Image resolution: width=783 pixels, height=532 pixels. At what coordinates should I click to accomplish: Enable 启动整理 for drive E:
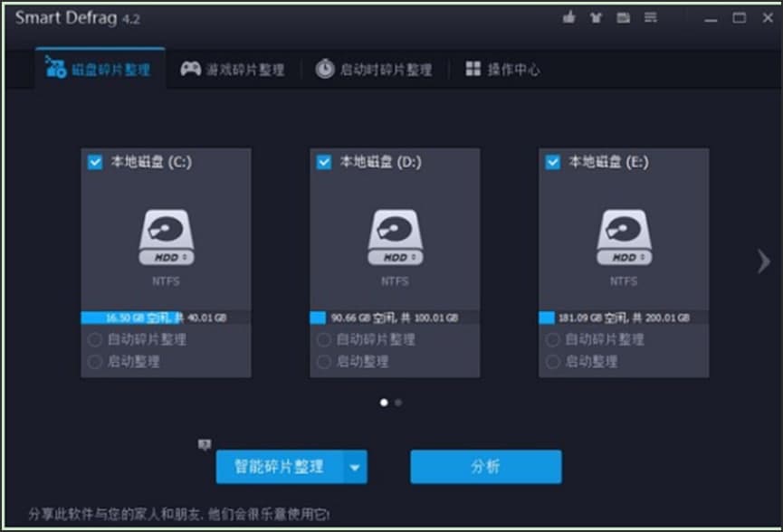click(552, 362)
